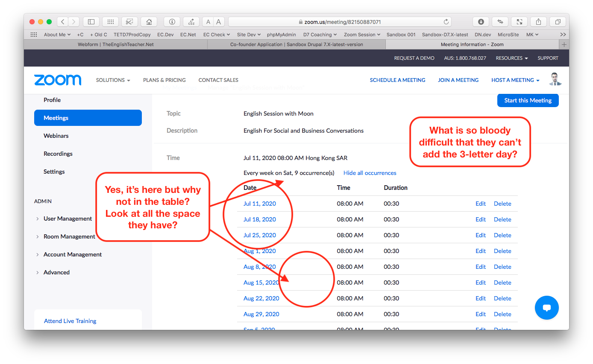Click the user profile avatar
The width and height of the screenshot is (593, 364).
(555, 79)
